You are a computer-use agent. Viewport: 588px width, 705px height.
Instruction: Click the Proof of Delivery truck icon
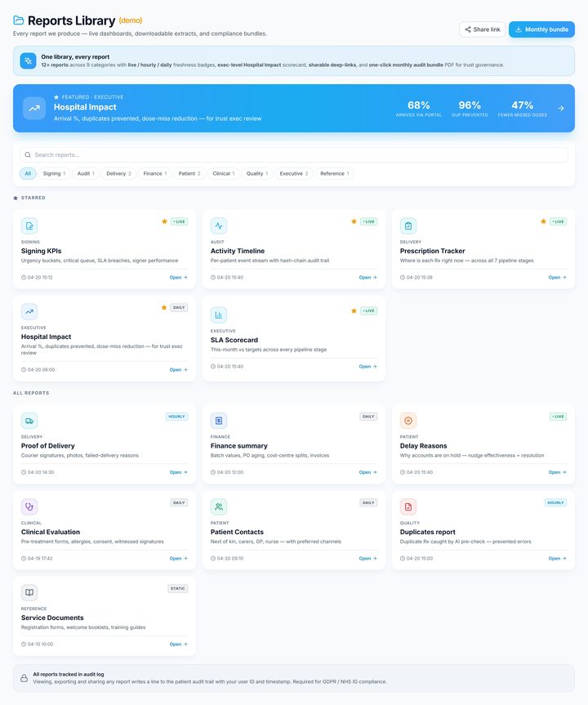point(29,421)
